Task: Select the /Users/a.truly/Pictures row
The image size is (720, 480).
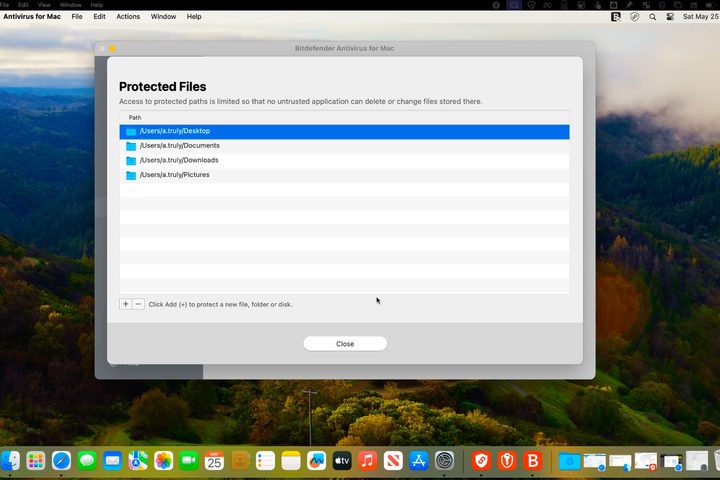Action: click(344, 175)
